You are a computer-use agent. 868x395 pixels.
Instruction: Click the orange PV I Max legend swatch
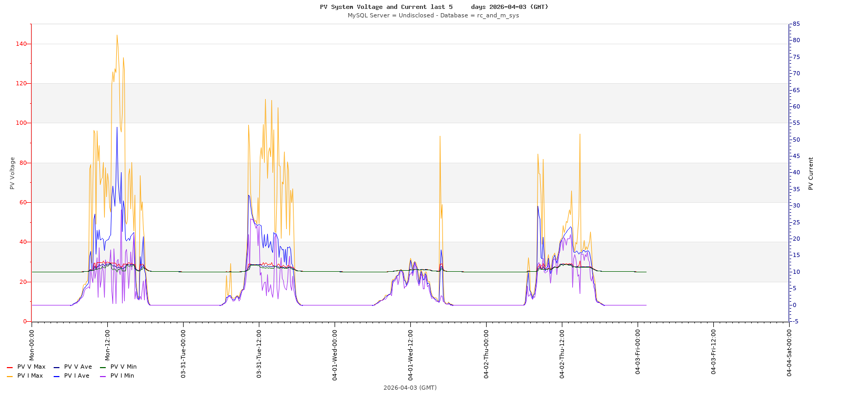[x=9, y=376]
